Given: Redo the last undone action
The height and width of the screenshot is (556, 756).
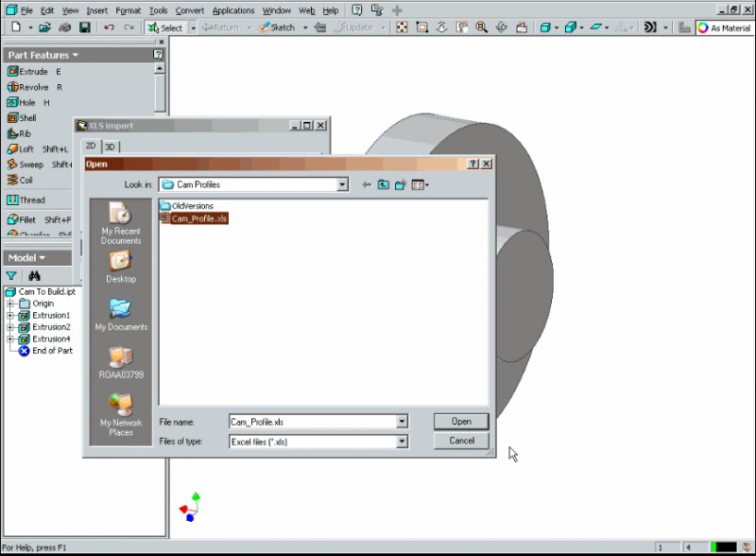Looking at the screenshot, I should (129, 27).
